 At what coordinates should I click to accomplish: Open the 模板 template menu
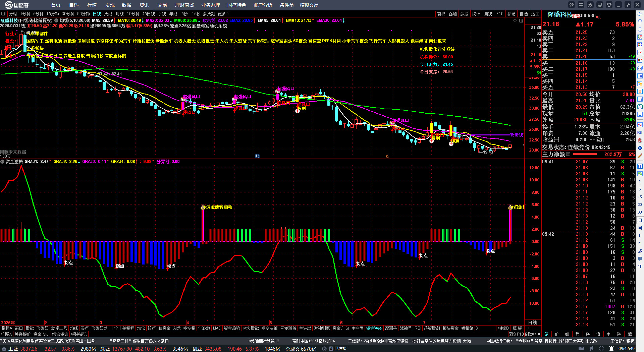(517, 328)
